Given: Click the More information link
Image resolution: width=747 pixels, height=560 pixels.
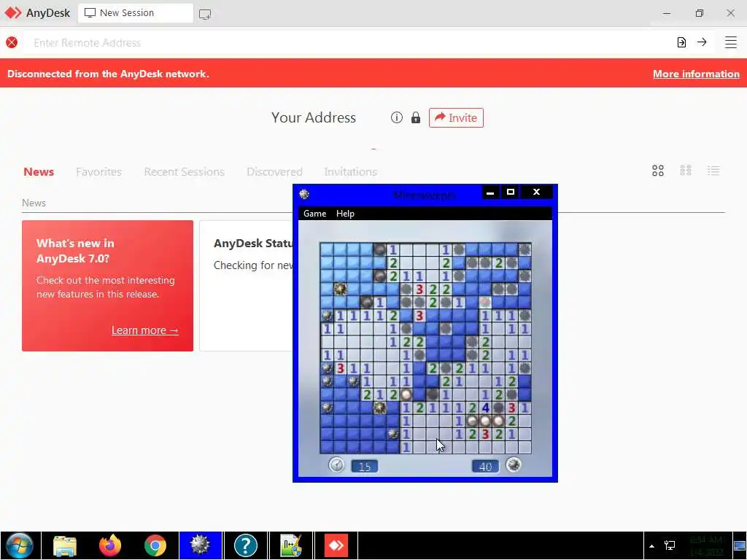Looking at the screenshot, I should 696,74.
